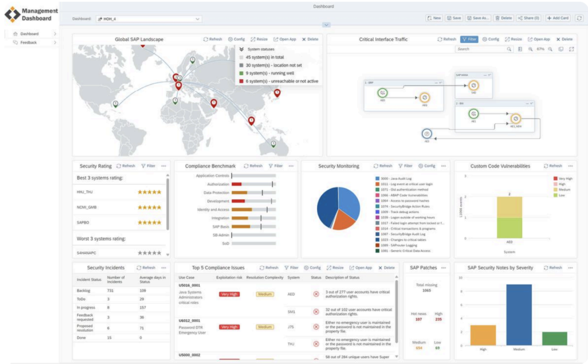This screenshot has height=364, width=588.
Task: Delete the Global SAP Landscape card
Action: click(x=310, y=39)
